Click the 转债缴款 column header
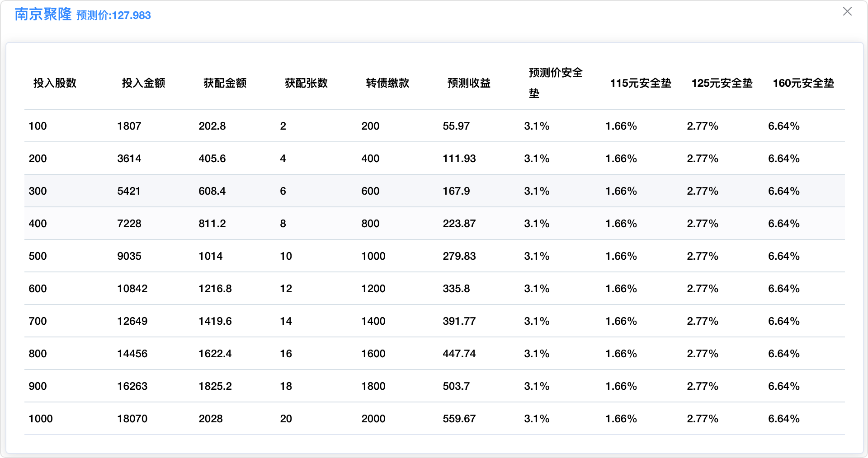Image resolution: width=868 pixels, height=458 pixels. (x=387, y=83)
